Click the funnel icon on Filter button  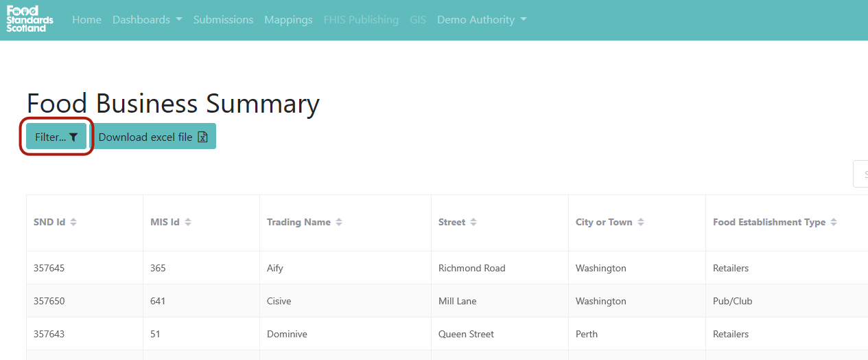73,137
